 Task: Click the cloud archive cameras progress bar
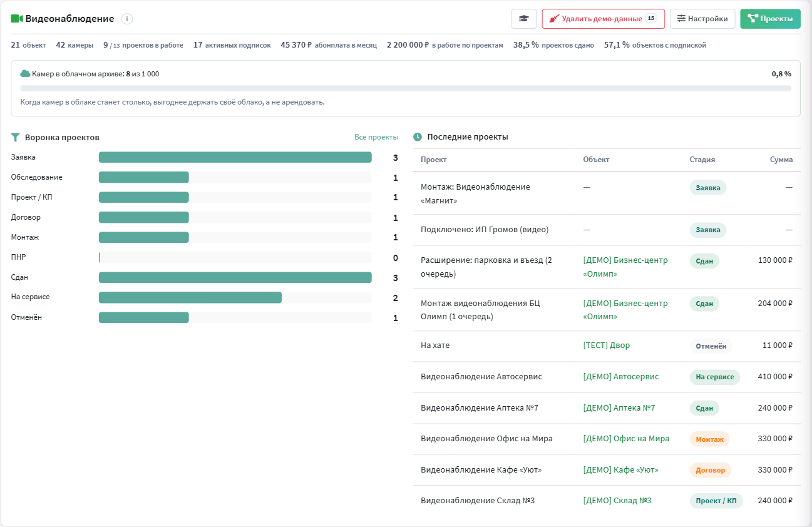tap(406, 88)
